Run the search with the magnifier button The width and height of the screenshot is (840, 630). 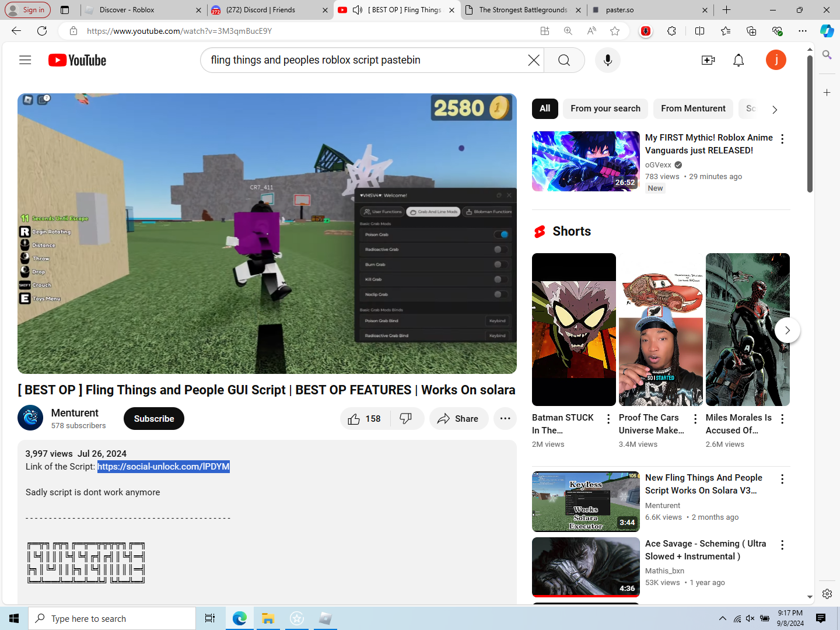point(564,60)
